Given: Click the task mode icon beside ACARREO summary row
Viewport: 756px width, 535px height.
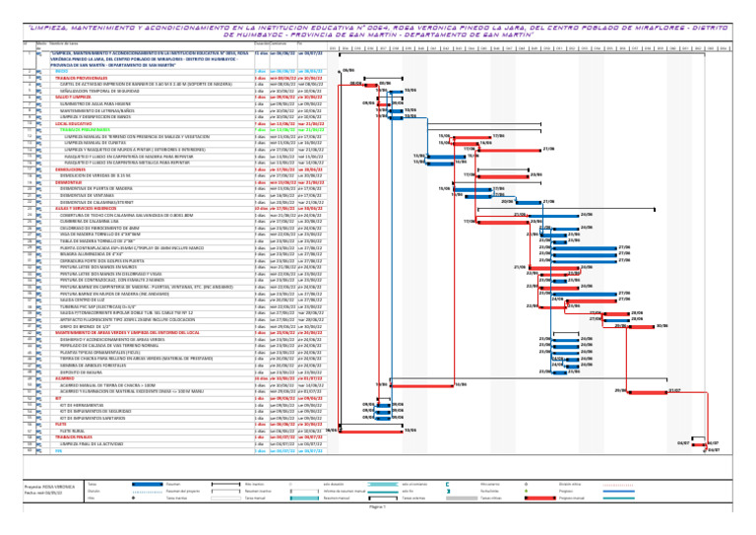Looking at the screenshot, I should coord(39,379).
